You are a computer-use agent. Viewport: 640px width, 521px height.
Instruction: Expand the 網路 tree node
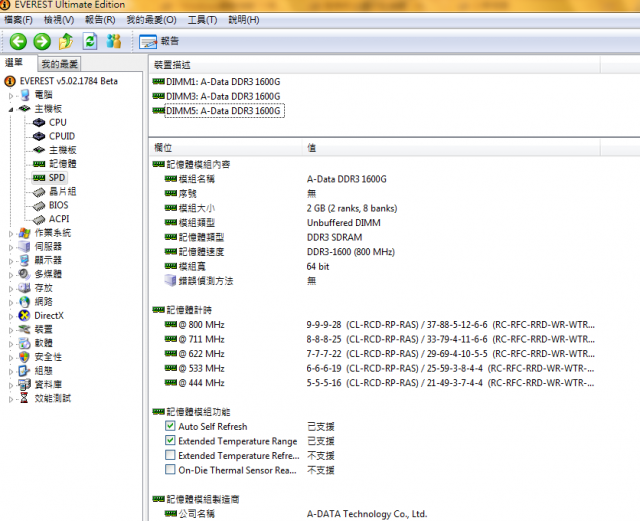(x=11, y=303)
